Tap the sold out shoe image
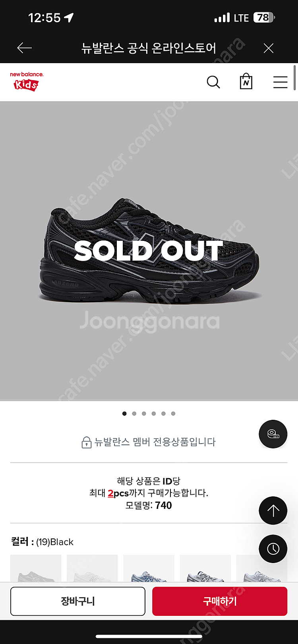Screen dimensions: 298x644 (x=149, y=251)
